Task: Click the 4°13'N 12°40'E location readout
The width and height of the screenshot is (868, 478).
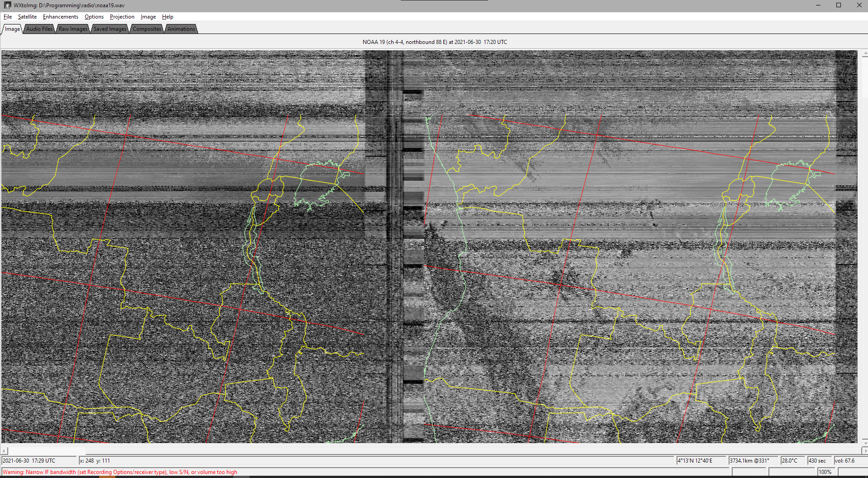Action: 702,461
